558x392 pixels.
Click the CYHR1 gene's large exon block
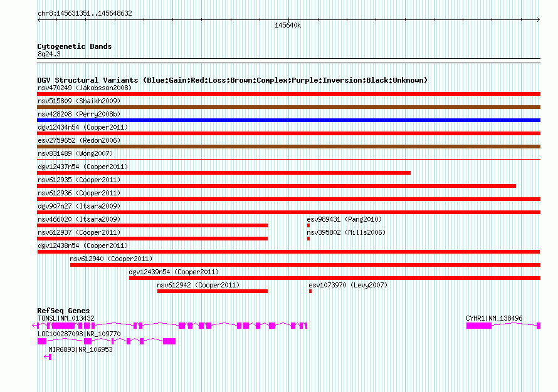click(479, 326)
